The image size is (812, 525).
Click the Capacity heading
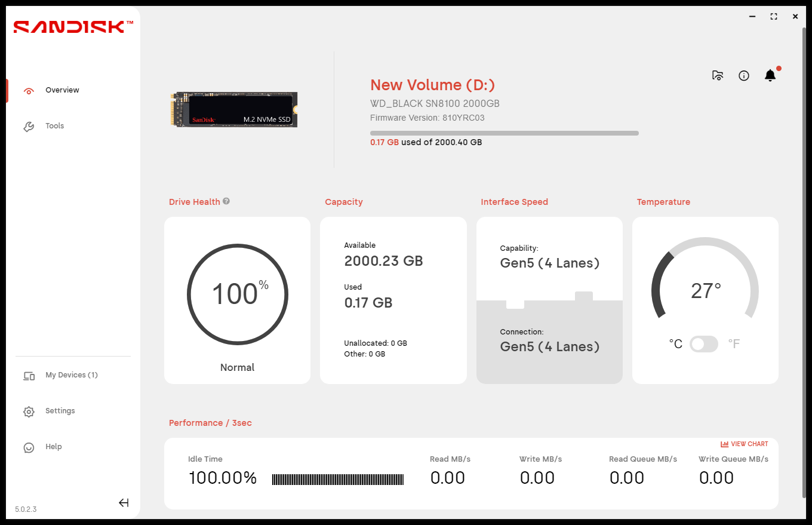coord(344,202)
